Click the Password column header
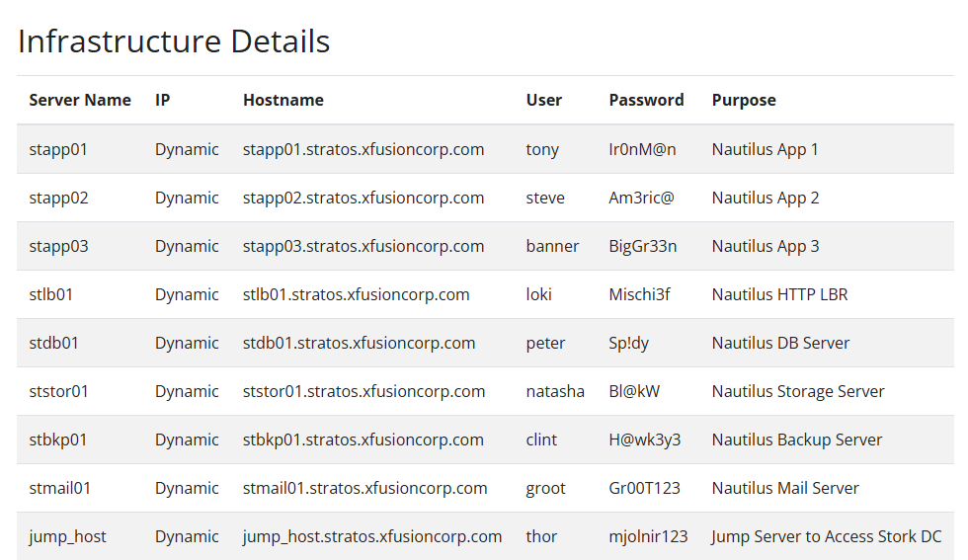 tap(646, 100)
